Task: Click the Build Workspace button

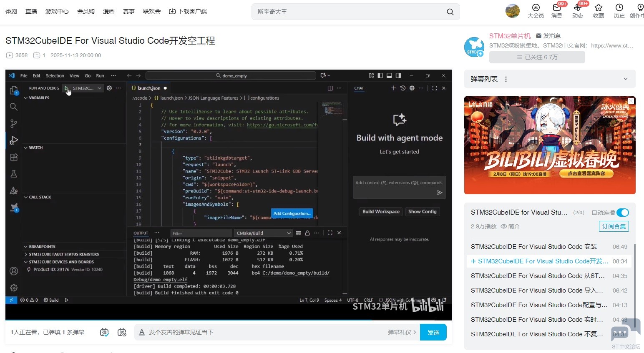Action: point(381,212)
